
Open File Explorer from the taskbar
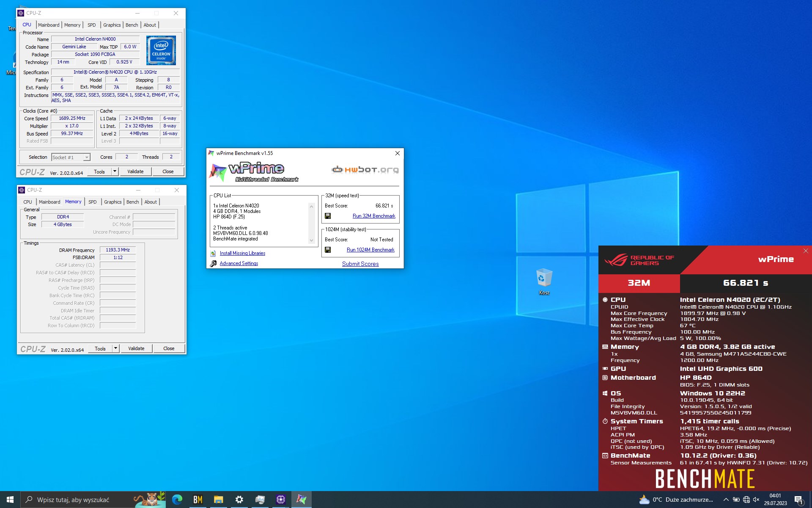tap(218, 500)
